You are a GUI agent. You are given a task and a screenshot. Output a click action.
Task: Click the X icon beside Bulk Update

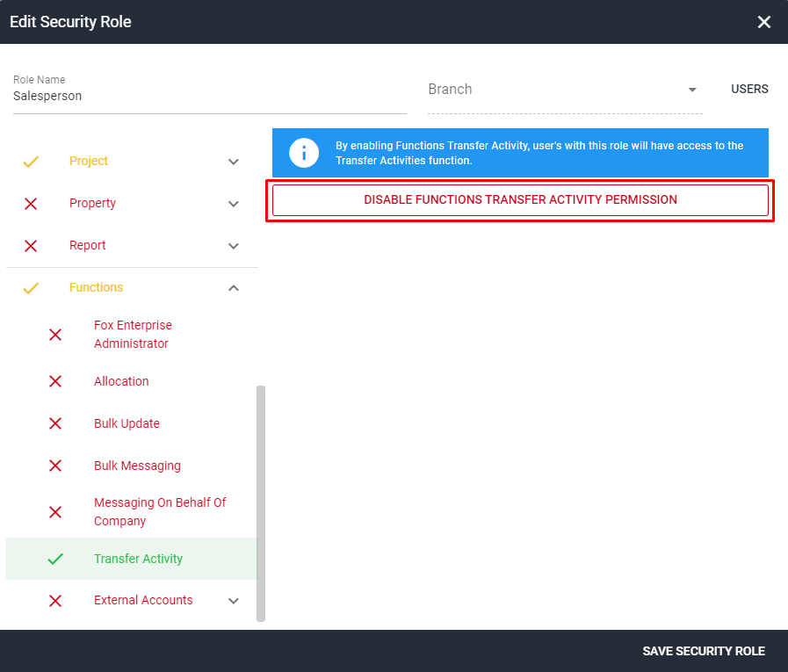click(x=54, y=423)
